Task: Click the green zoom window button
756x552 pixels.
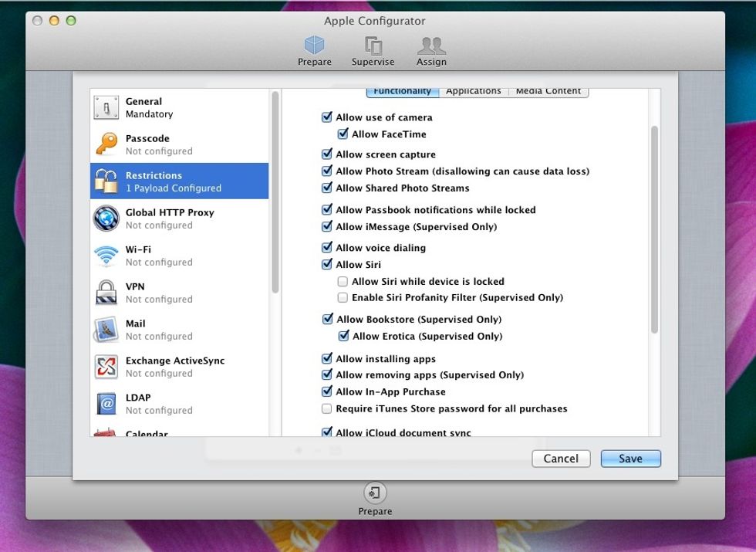Action: 71,21
